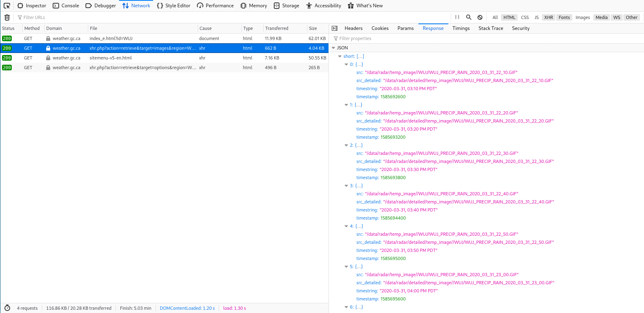Screen dimensions: 644x313
Task: Open the Headers tab of request details
Action: [x=353, y=28]
